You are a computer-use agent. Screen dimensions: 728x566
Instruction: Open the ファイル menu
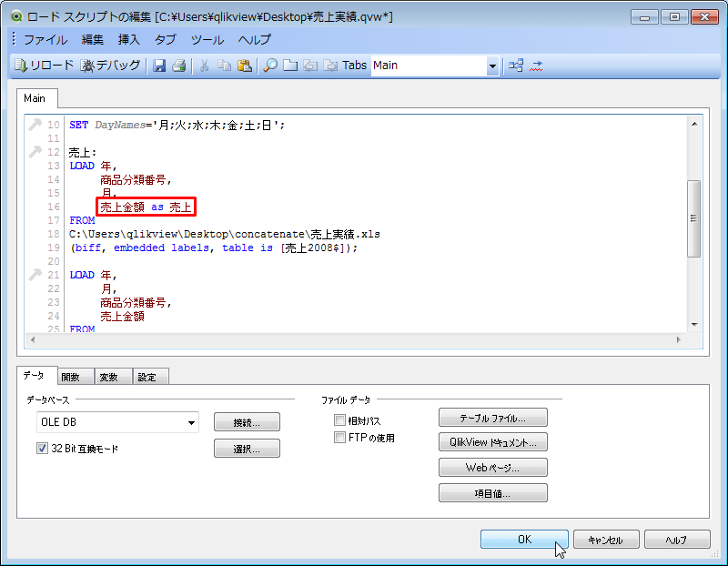click(x=45, y=40)
